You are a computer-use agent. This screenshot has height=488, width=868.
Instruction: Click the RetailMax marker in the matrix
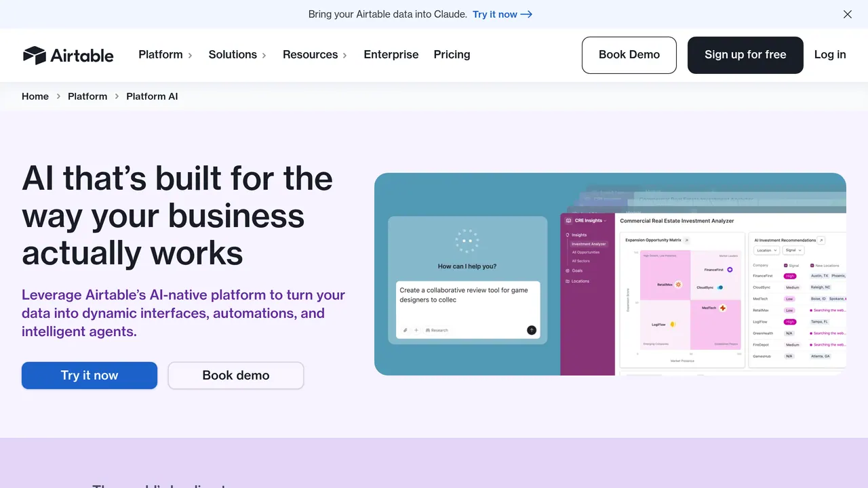(677, 285)
